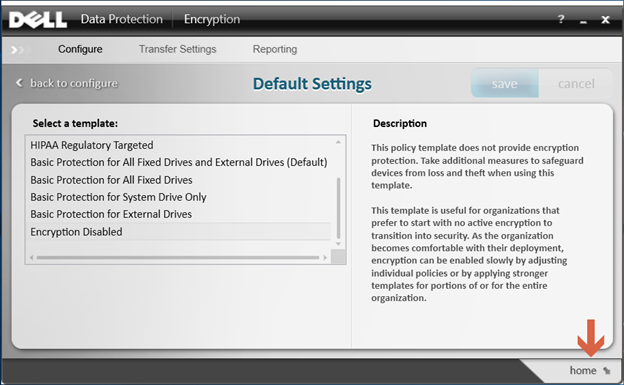The image size is (624, 385).
Task: Save the default settings
Action: point(505,84)
